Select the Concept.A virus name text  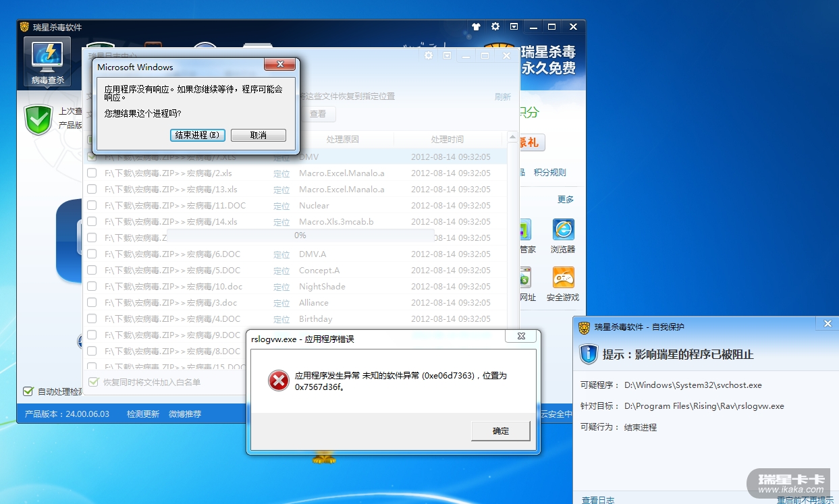[319, 270]
